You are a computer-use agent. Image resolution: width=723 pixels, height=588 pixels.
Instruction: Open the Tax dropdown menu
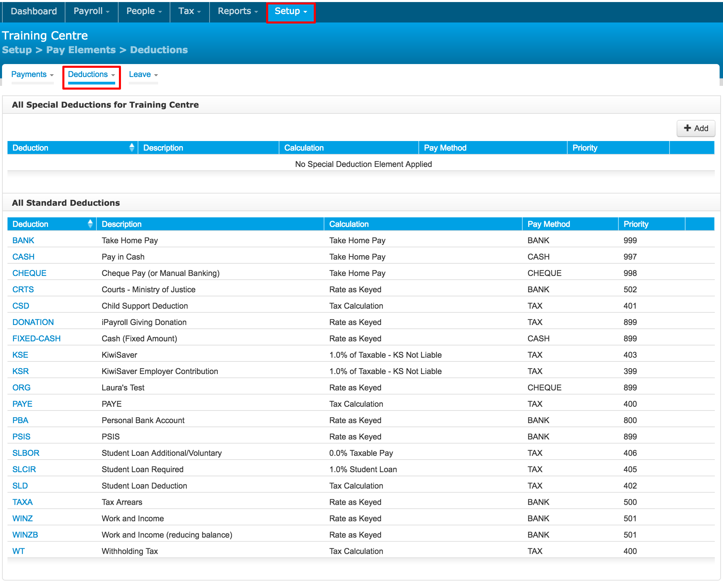(x=189, y=11)
